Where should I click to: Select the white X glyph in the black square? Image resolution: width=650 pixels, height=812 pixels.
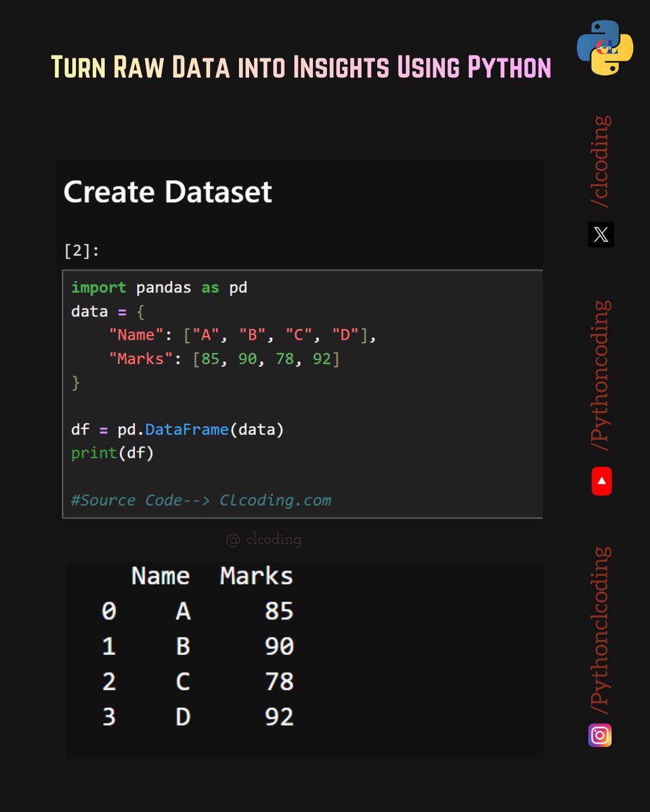pos(601,235)
